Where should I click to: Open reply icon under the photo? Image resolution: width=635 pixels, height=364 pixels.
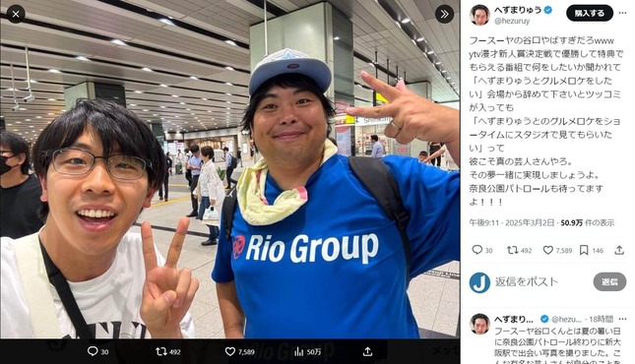point(93,351)
